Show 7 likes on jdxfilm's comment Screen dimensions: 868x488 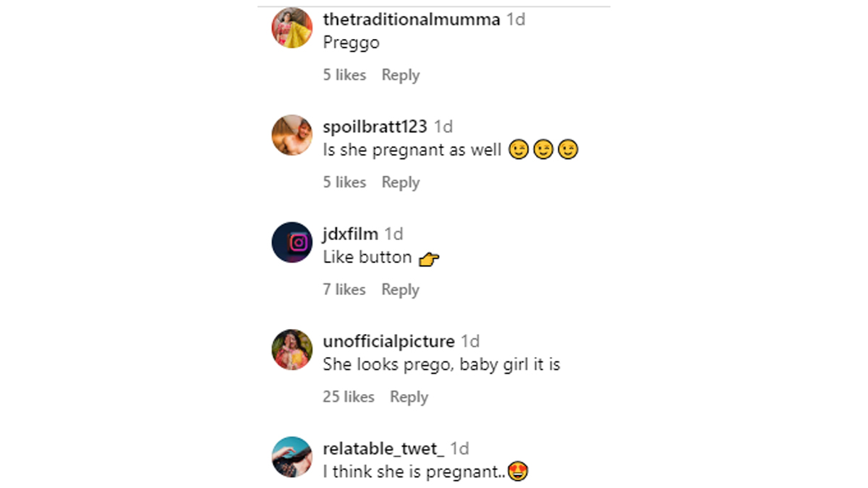click(x=344, y=290)
